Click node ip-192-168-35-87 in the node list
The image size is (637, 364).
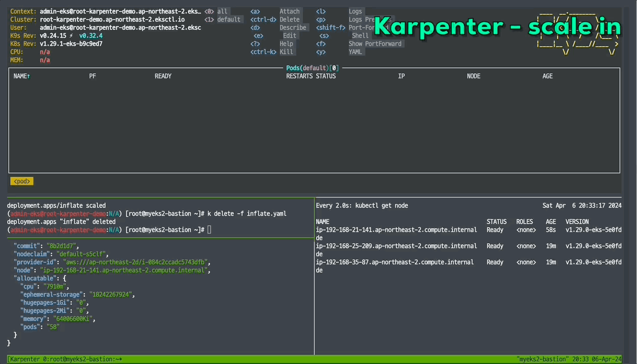coord(395,262)
